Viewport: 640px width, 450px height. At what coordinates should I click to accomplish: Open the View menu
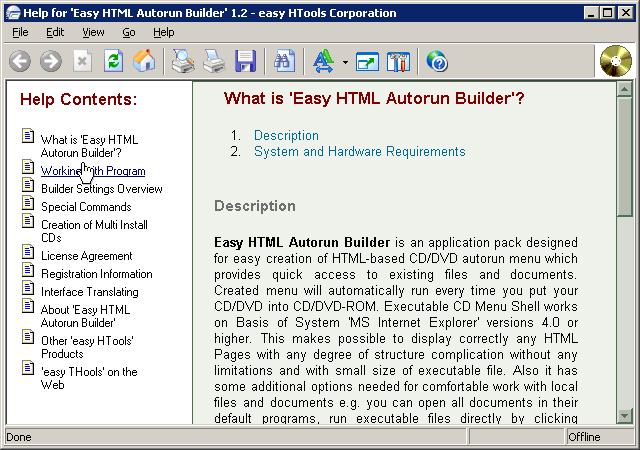pos(93,32)
